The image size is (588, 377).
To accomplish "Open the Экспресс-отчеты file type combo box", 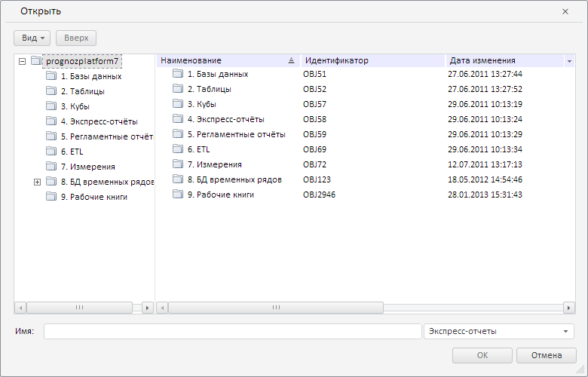I will 498,332.
